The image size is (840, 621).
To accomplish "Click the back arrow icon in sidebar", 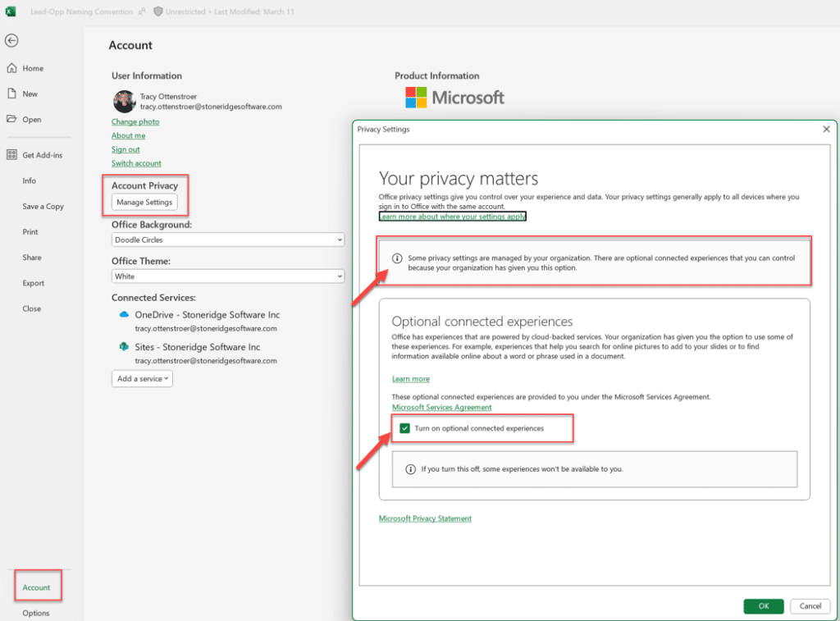I will coord(11,41).
